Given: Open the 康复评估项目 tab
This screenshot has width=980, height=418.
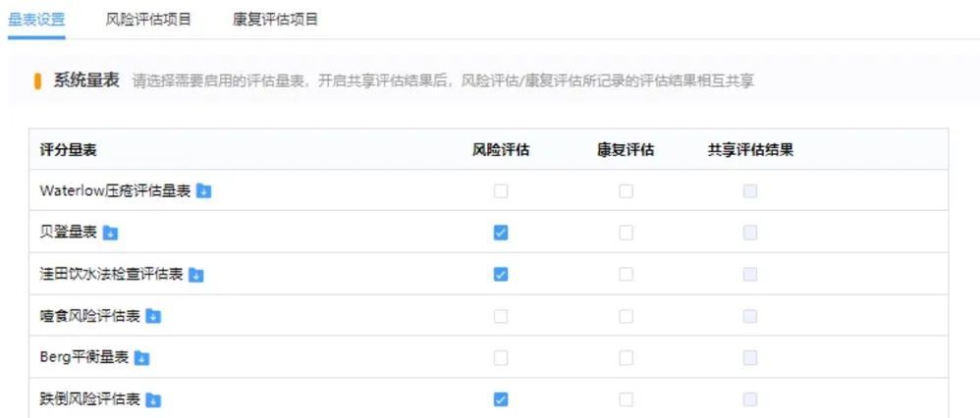Looking at the screenshot, I should pos(276,19).
